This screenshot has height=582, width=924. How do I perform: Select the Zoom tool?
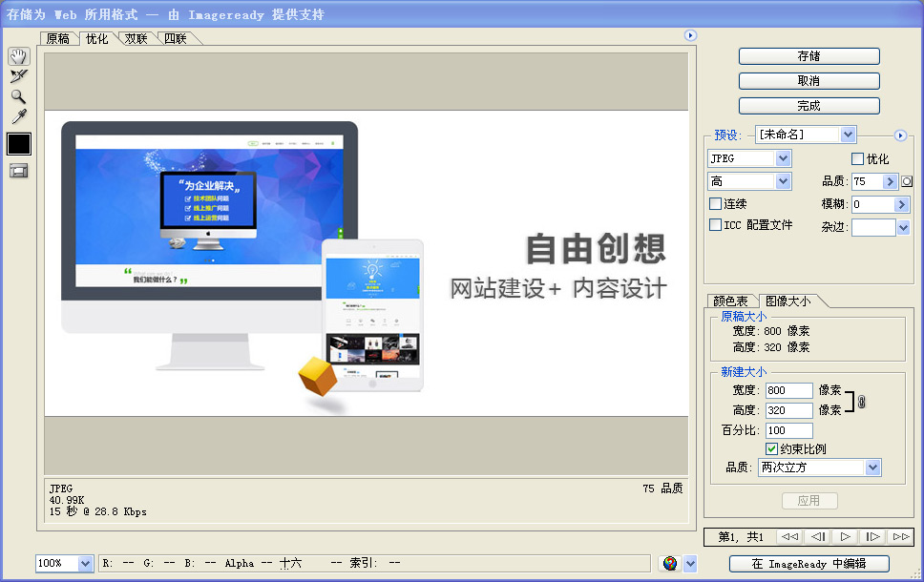click(x=18, y=96)
